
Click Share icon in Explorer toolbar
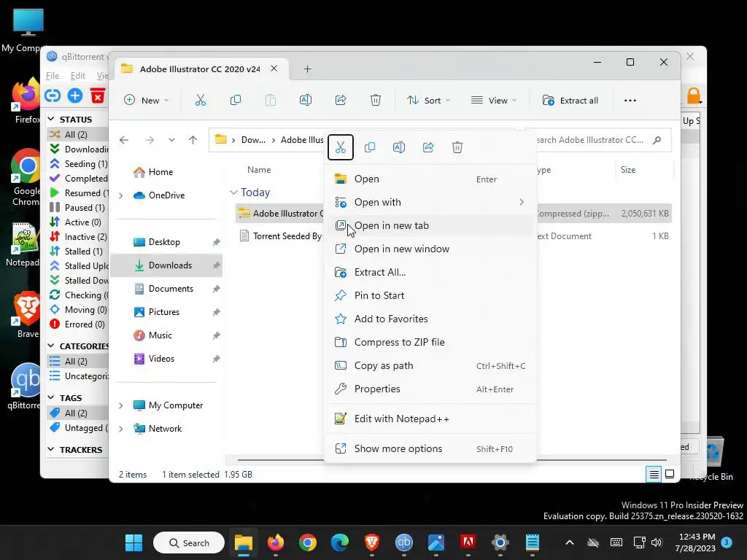[x=341, y=100]
